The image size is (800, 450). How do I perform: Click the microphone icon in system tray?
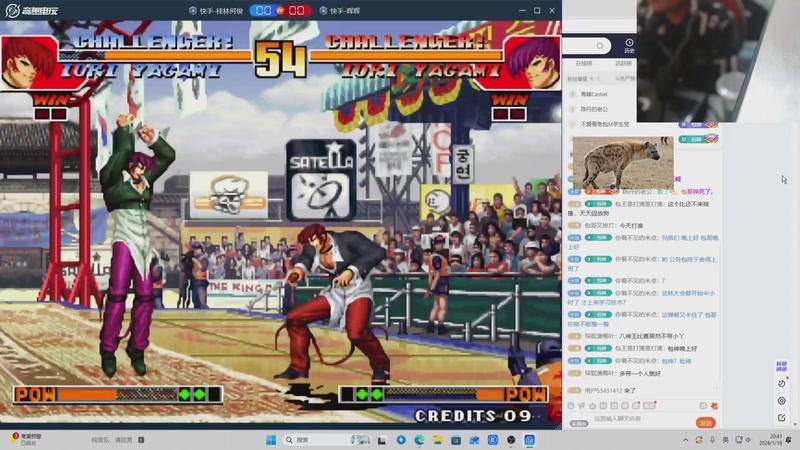(712, 440)
